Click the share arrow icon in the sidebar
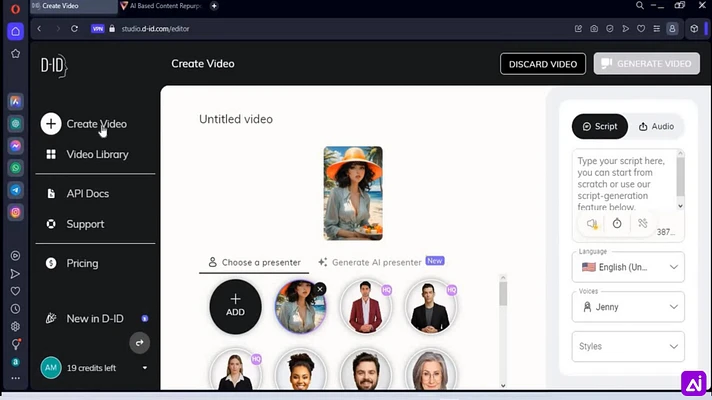This screenshot has width=712, height=400. (x=139, y=343)
